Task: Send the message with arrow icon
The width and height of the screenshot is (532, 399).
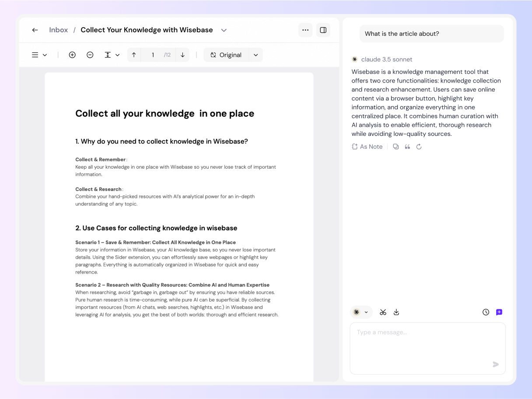Action: [x=496, y=364]
